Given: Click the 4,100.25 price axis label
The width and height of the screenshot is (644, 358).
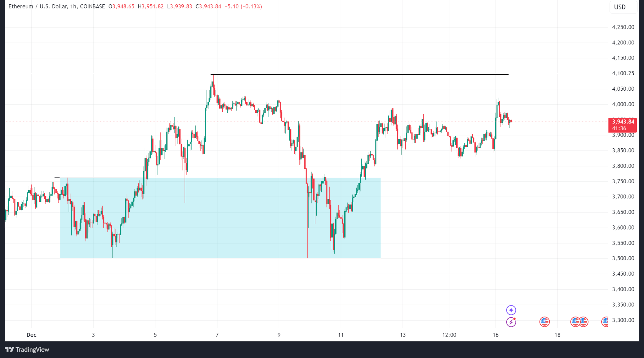Looking at the screenshot, I should (623, 73).
